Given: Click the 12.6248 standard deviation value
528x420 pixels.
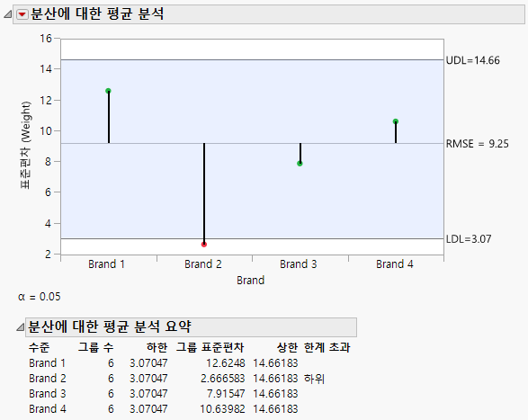Looking at the screenshot, I should [x=225, y=363].
